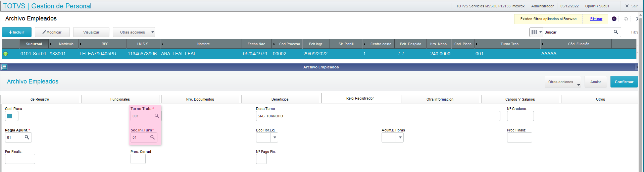Click the arrow on the Matricula column header
The height and width of the screenshot is (172, 644).
click(x=51, y=44)
